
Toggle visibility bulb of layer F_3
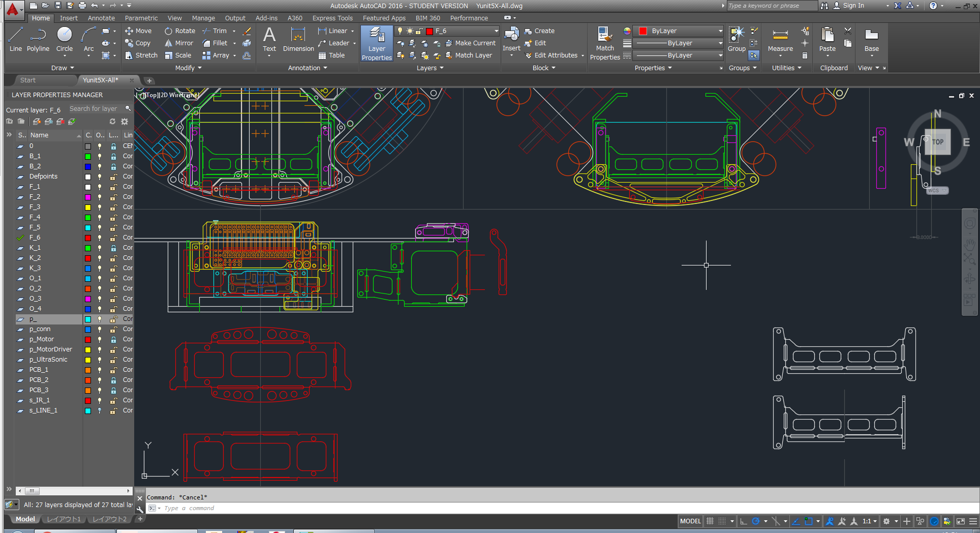100,207
